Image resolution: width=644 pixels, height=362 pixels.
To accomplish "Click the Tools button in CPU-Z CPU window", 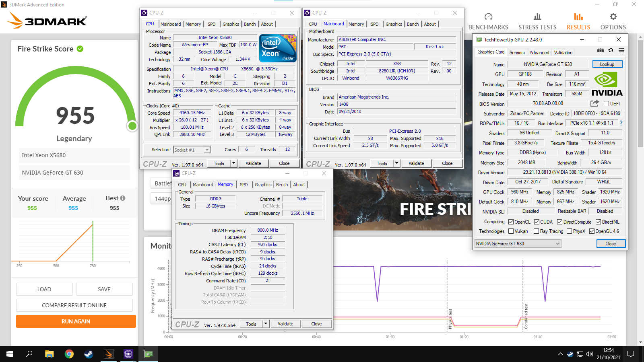I will click(x=219, y=163).
